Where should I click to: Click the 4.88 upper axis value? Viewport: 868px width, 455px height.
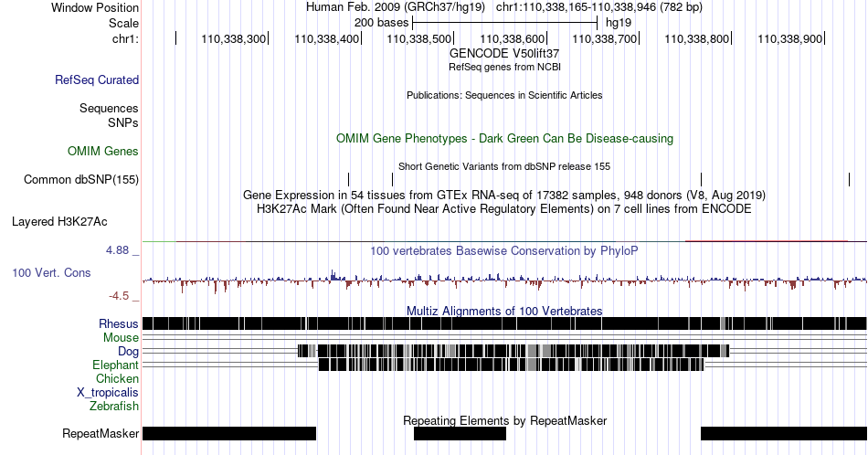click(x=117, y=250)
